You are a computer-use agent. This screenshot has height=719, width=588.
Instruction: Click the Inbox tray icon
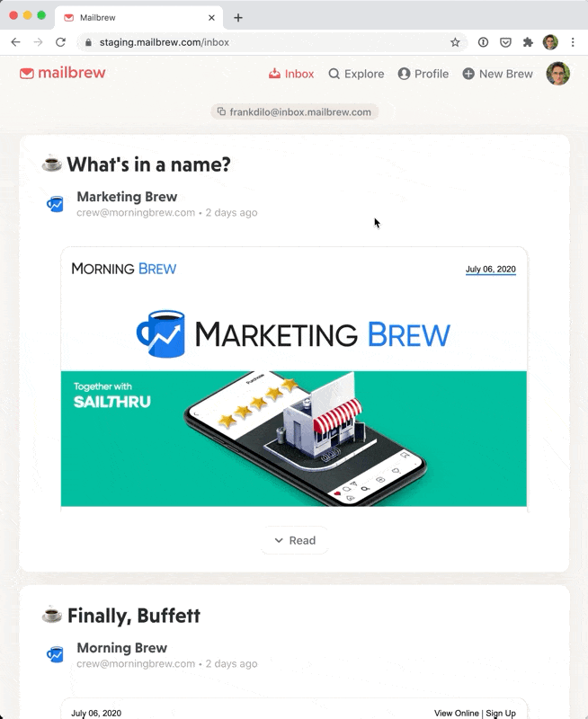275,74
